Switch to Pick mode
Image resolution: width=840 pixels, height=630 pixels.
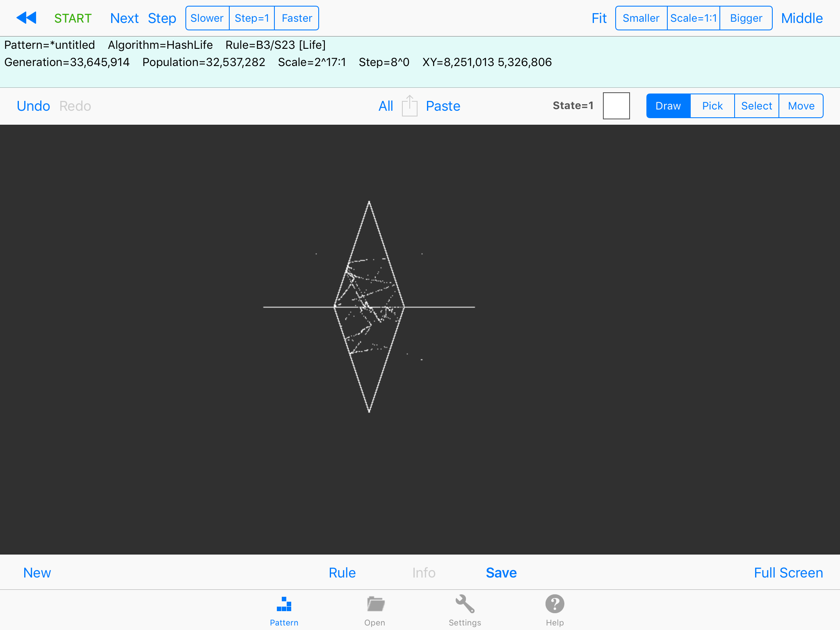point(712,106)
